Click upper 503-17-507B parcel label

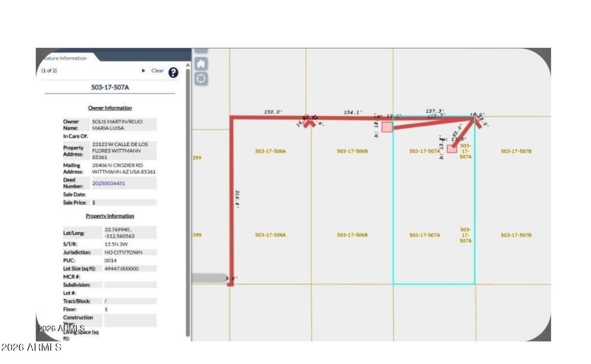[516, 151]
